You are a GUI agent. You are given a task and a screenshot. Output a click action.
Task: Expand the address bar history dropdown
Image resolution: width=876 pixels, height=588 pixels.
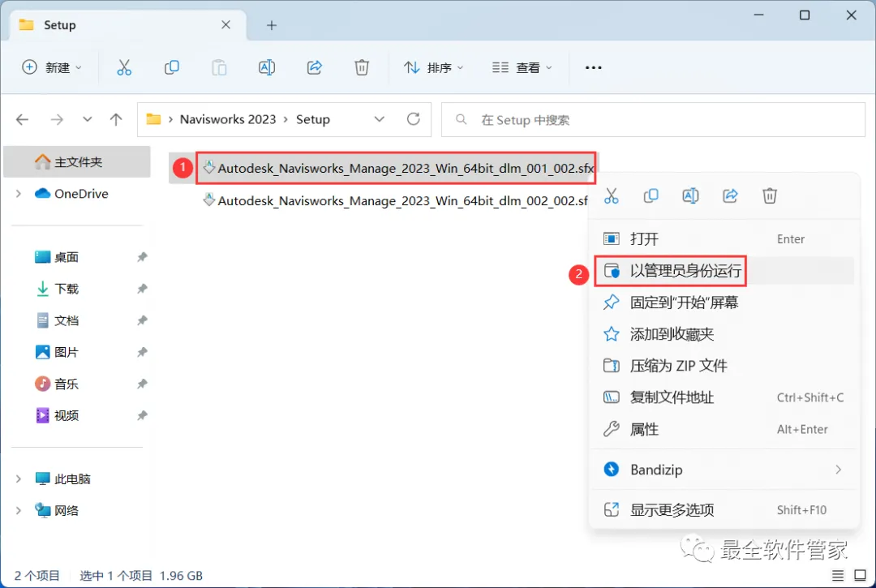(x=380, y=119)
